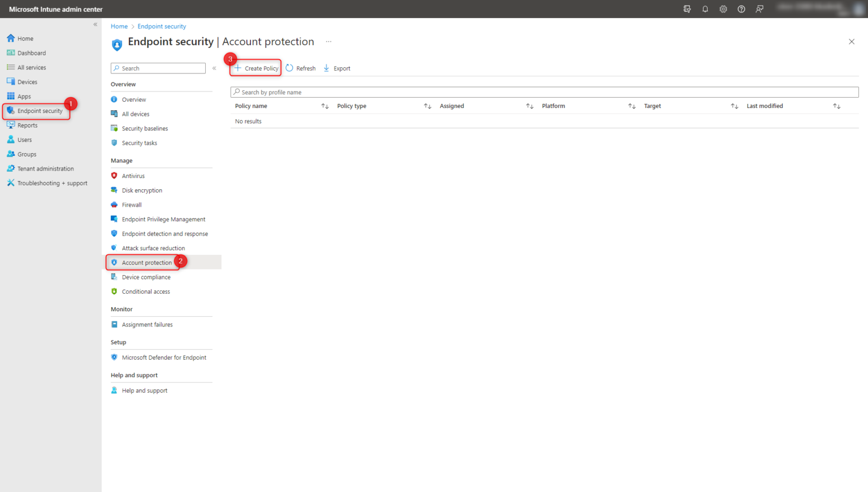The height and width of the screenshot is (492, 868).
Task: Open the Antivirus policy section
Action: click(115, 175)
